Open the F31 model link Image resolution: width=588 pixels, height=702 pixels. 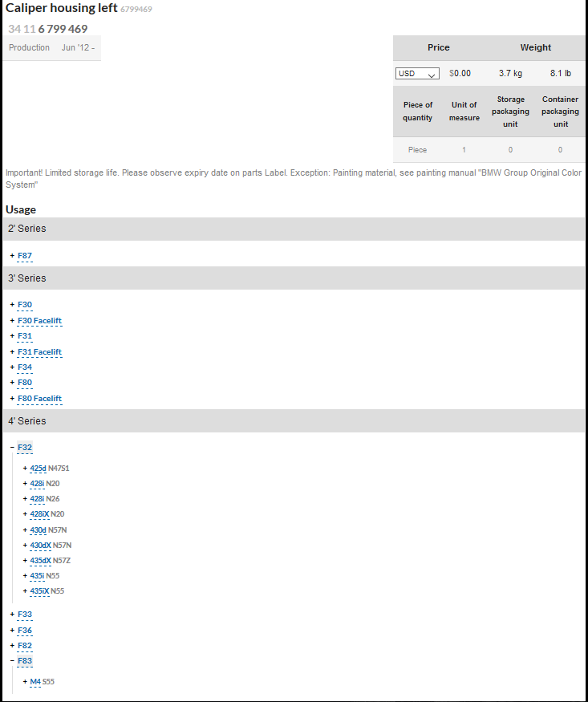click(25, 336)
